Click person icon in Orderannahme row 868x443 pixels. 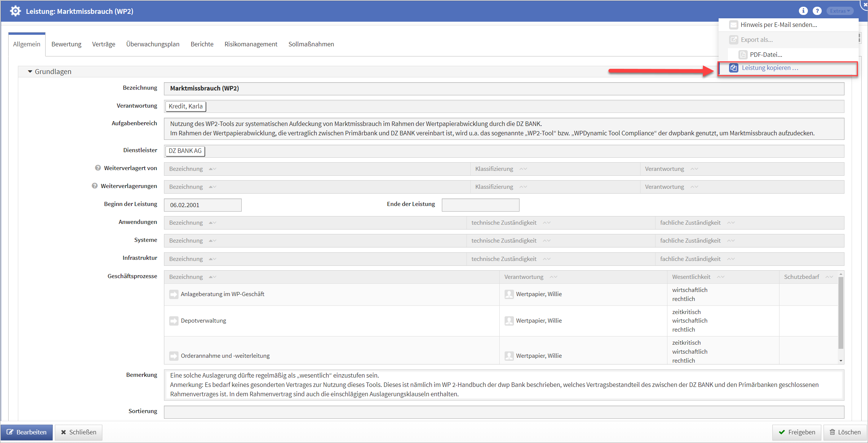click(509, 356)
